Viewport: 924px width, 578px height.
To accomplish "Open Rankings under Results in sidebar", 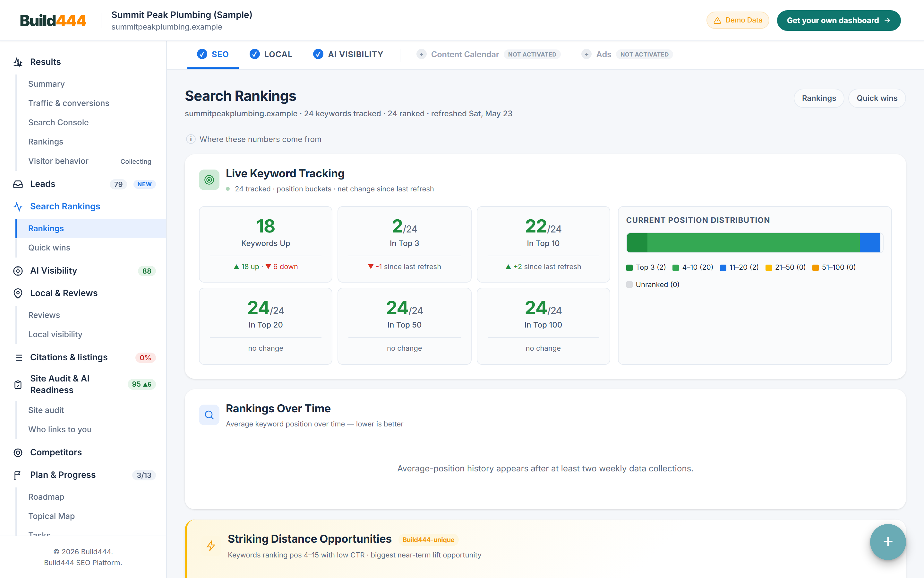I will point(46,142).
